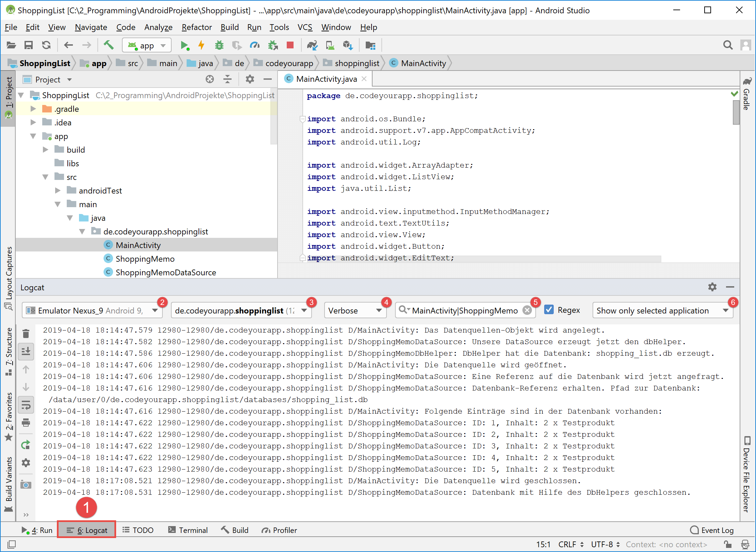Viewport: 756px width, 552px height.
Task: Expand the androidTest folder
Action: tap(58, 190)
